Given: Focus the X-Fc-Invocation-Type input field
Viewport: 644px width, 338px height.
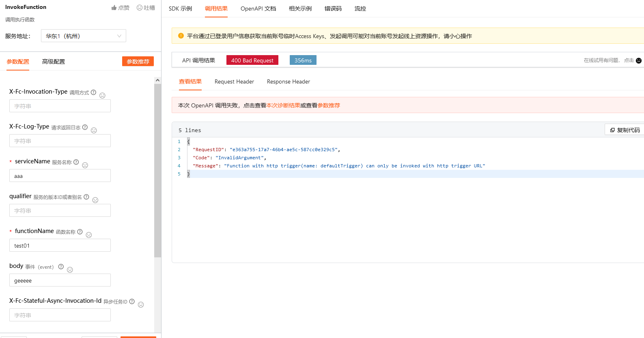Looking at the screenshot, I should (60, 106).
